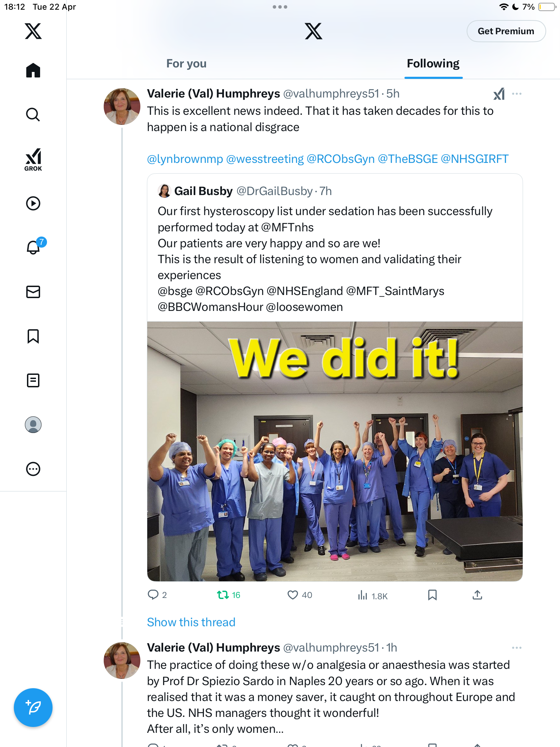The height and width of the screenshot is (747, 560).
Task: Click the Get Premium button
Action: click(506, 31)
